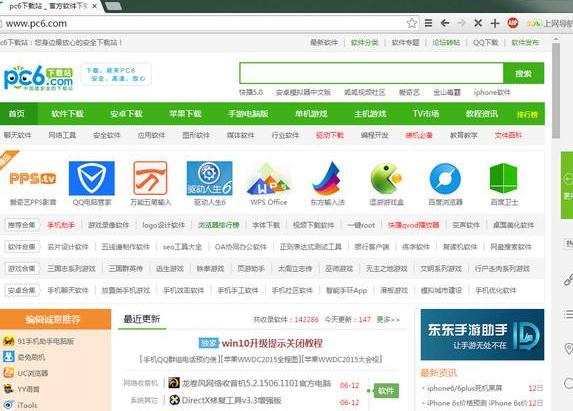
Task: Open the 东方输入法 colorful icon
Action: click(327, 178)
